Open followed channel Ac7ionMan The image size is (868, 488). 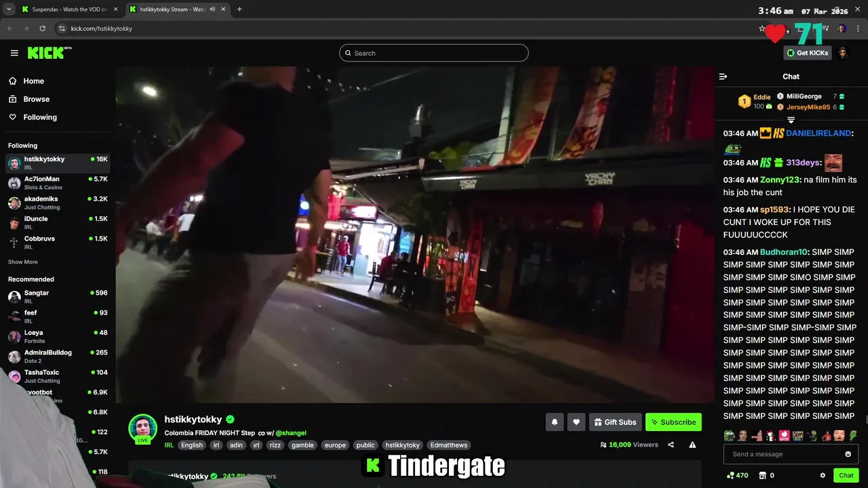tap(58, 183)
